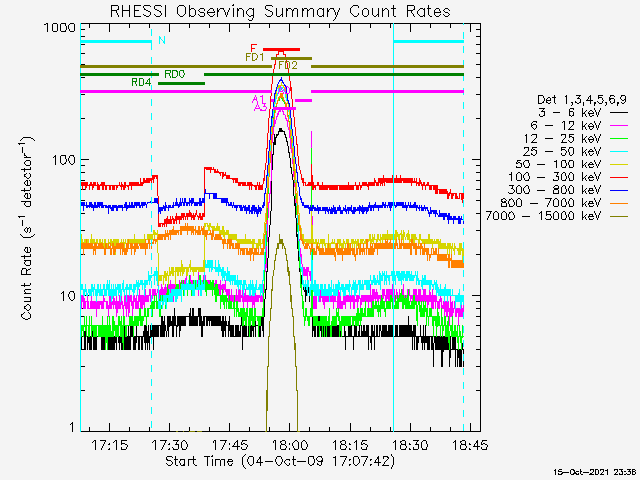Screen dimensions: 640x480
Task: Click the magenta 'A1' attenuator label
Action: (258, 100)
